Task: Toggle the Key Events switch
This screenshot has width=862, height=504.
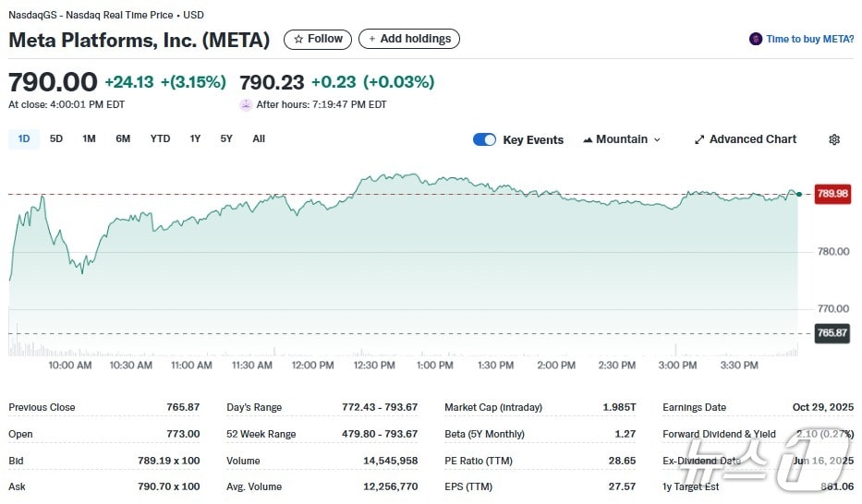Action: 484,139
